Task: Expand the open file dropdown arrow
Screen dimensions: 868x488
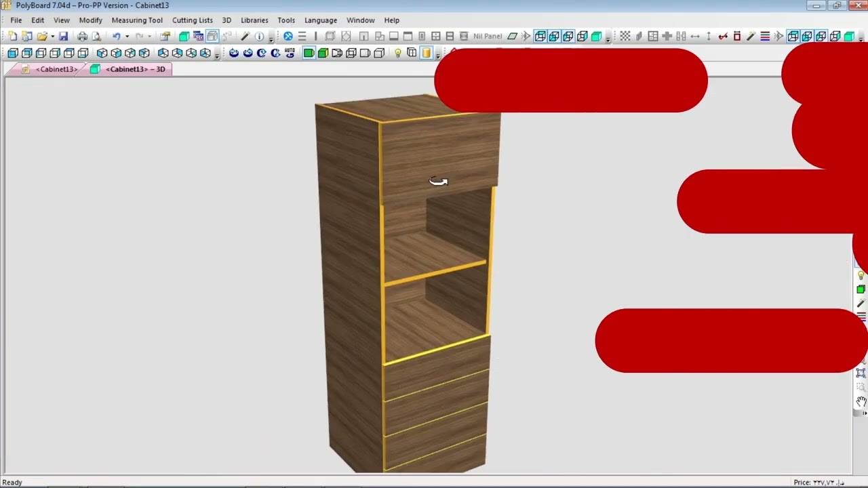Action: coord(52,36)
